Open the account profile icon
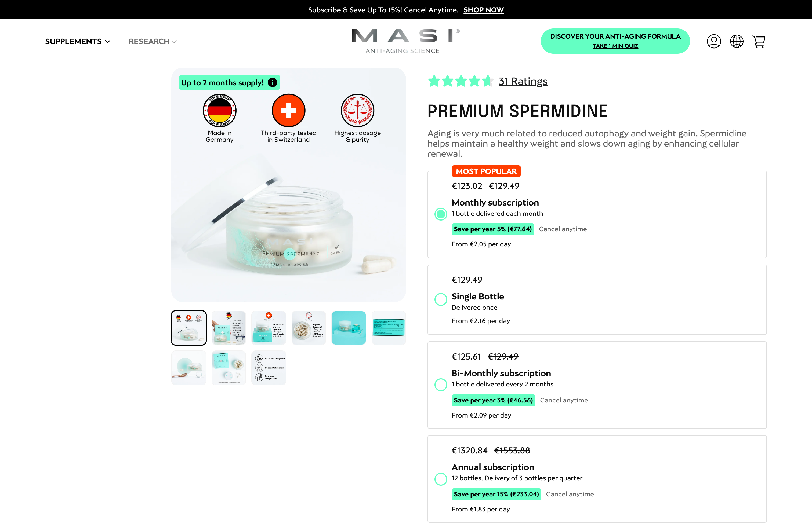Image resolution: width=812 pixels, height=527 pixels. [714, 41]
